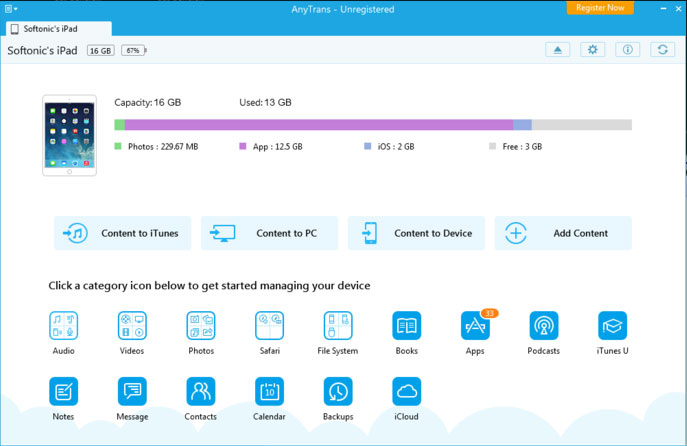This screenshot has width=687, height=446.
Task: Click Content to PC button
Action: pos(269,233)
